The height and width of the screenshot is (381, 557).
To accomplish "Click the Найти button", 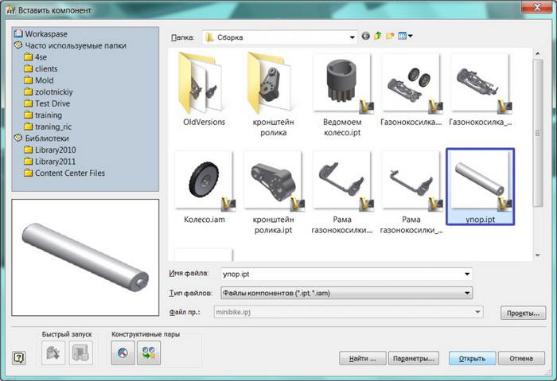I will 362,358.
